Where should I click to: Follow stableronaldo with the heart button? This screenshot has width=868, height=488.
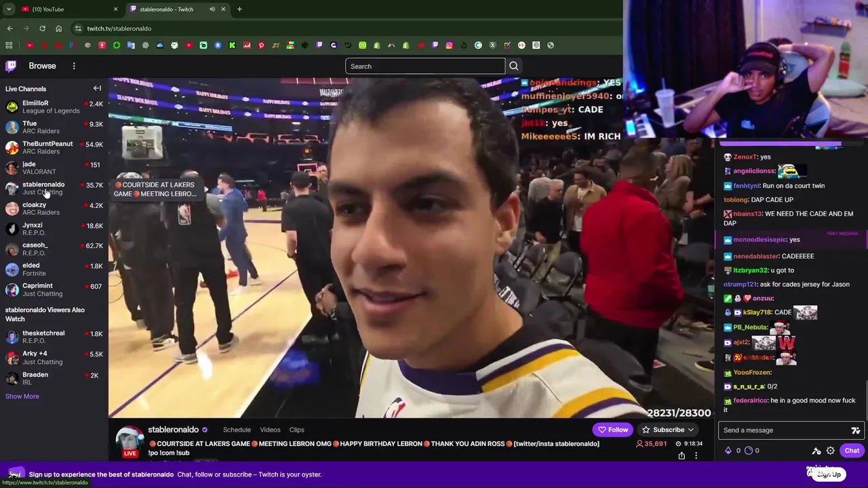coord(613,430)
